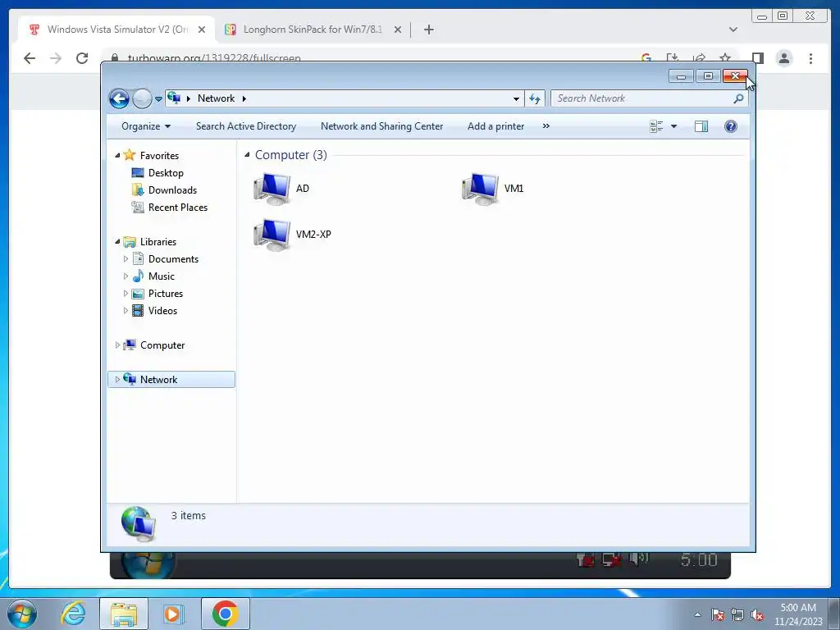Viewport: 840px width, 630px height.
Task: Open Chrome three-dot menu
Action: [x=810, y=58]
